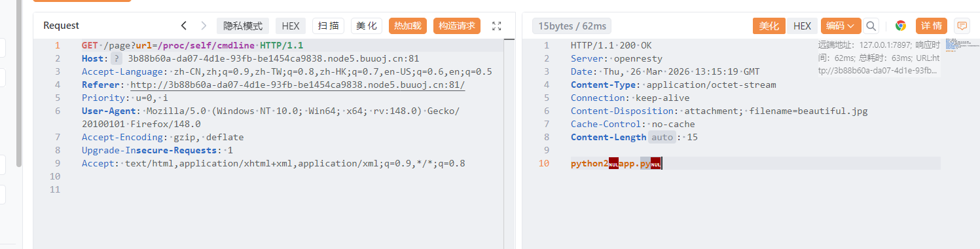Click the request Accept: text/html header line

(273, 163)
